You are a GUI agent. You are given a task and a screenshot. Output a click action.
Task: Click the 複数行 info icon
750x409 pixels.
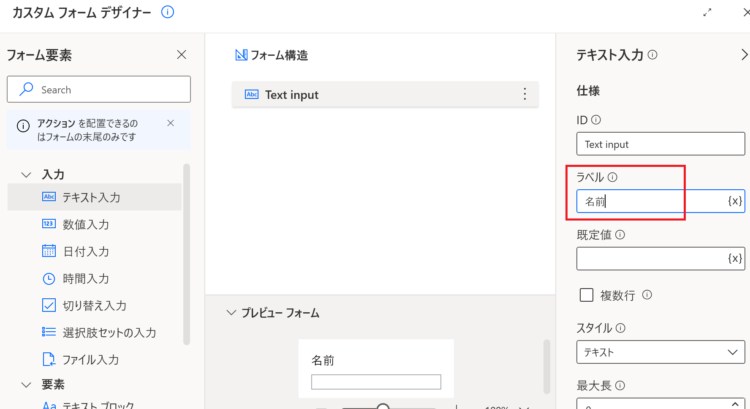point(647,295)
